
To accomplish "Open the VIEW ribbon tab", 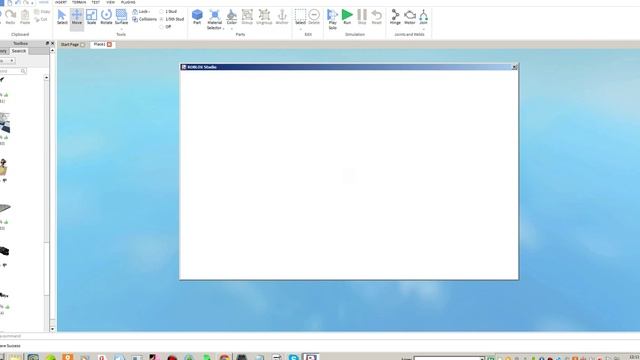I will click(x=110, y=2).
